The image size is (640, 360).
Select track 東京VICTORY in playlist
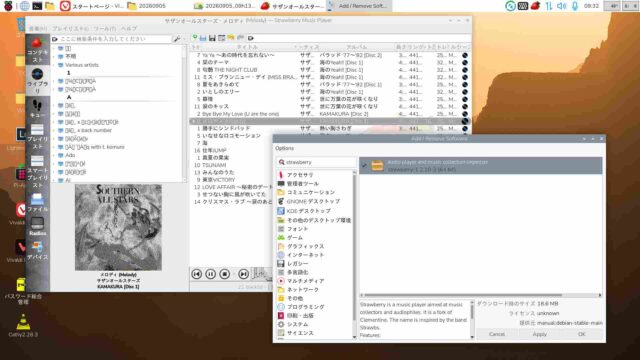[x=219, y=180]
